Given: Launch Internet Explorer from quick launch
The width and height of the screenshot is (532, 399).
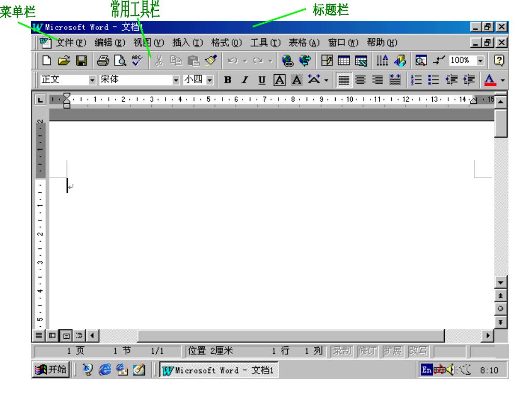Looking at the screenshot, I should 104,369.
